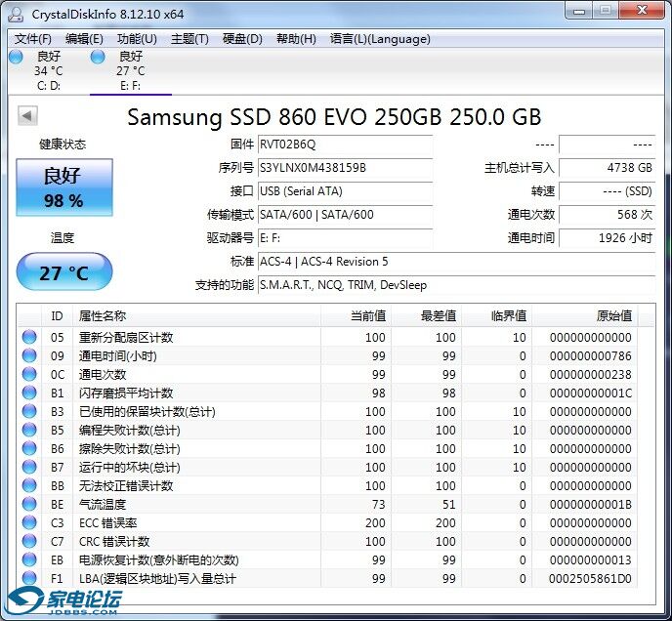This screenshot has height=621, width=672.
Task: Select the 闪存磨损平均计数 attribute row
Action: (327, 393)
